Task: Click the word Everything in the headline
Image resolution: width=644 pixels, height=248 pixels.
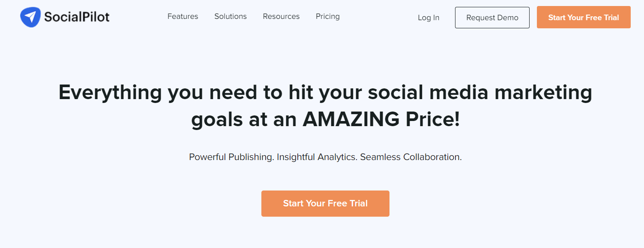Action: (110, 93)
